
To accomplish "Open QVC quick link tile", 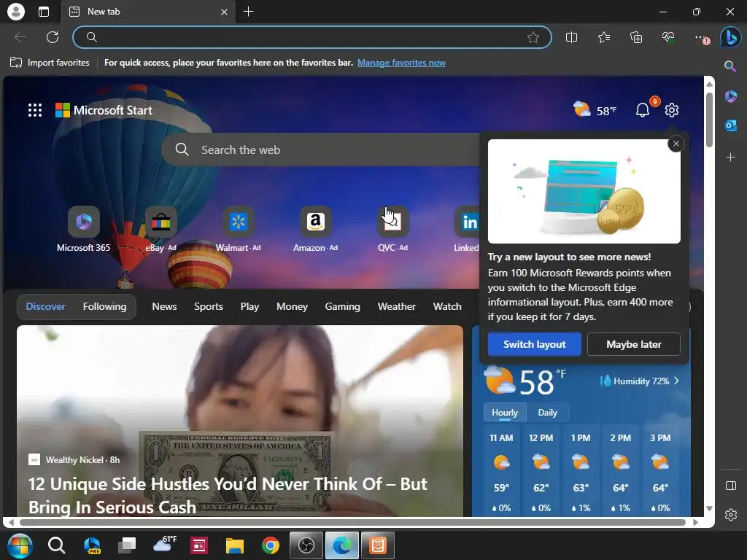I will [392, 229].
